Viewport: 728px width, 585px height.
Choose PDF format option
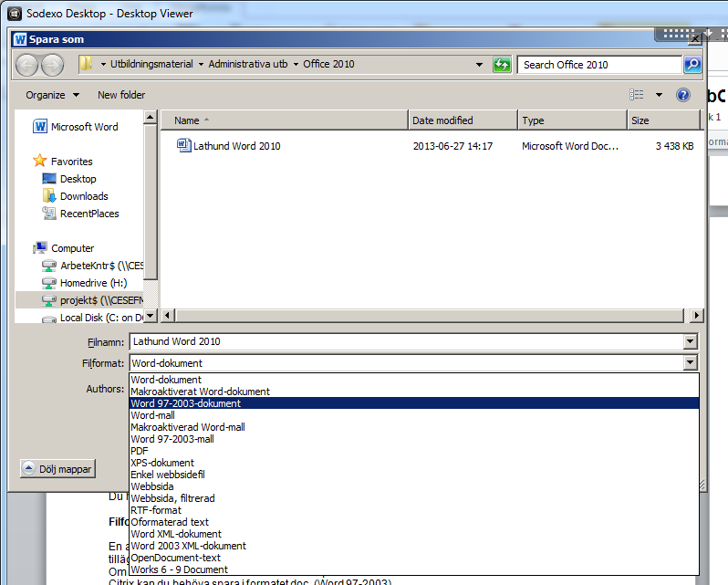(414, 451)
